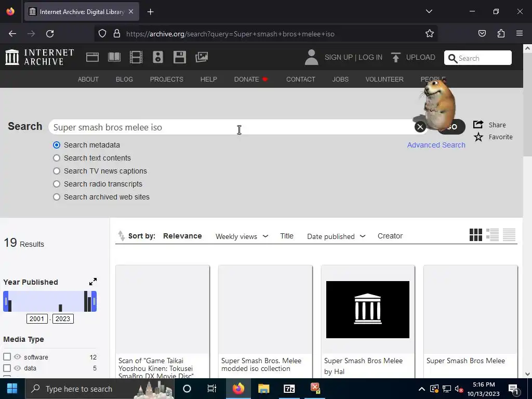This screenshot has width=532, height=399.
Task: Show hidden system tray icons
Action: [421, 389]
